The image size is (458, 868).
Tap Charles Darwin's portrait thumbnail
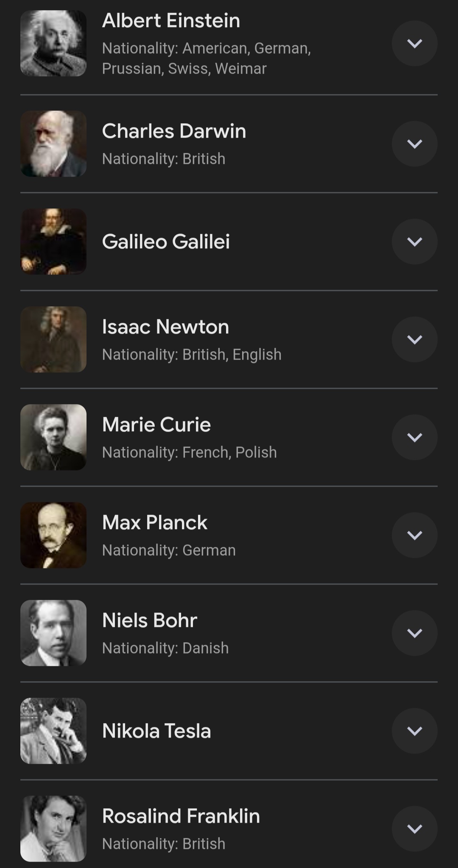(53, 144)
